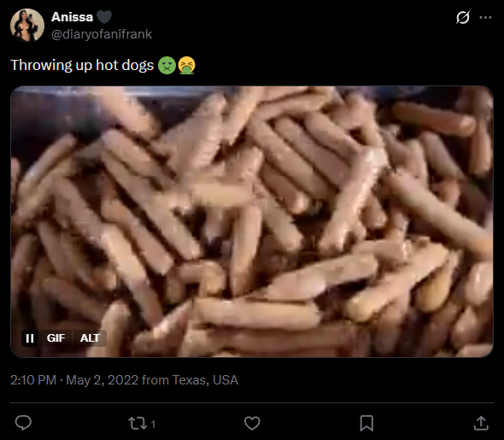Click the Texas, USA location link
504x440 pixels.
(205, 380)
